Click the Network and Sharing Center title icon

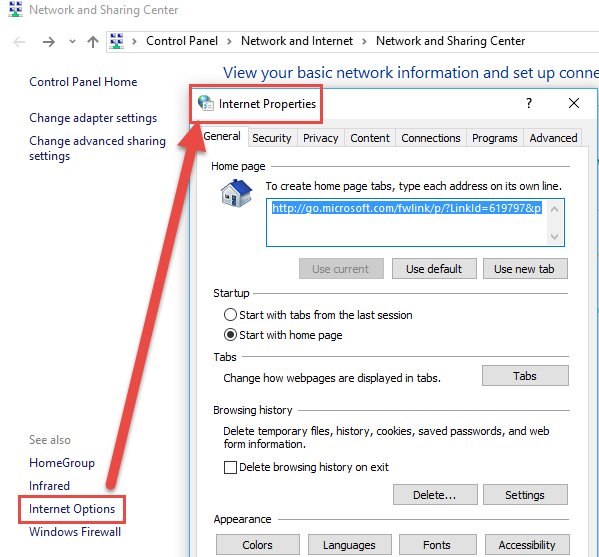[15, 9]
